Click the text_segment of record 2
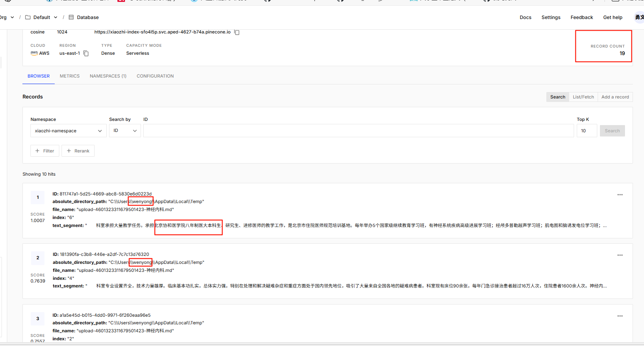The height and width of the screenshot is (346, 644). click(x=330, y=286)
